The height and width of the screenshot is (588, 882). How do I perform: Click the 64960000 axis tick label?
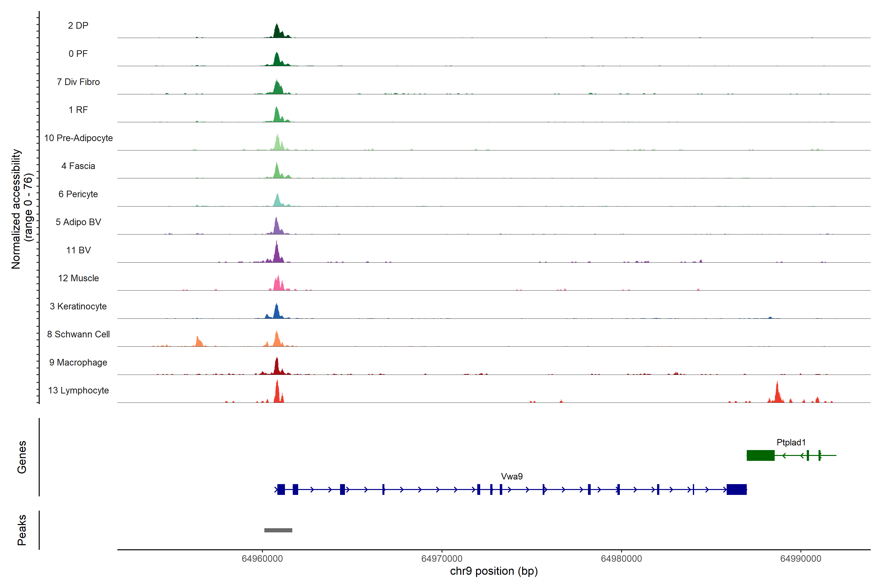click(x=262, y=559)
